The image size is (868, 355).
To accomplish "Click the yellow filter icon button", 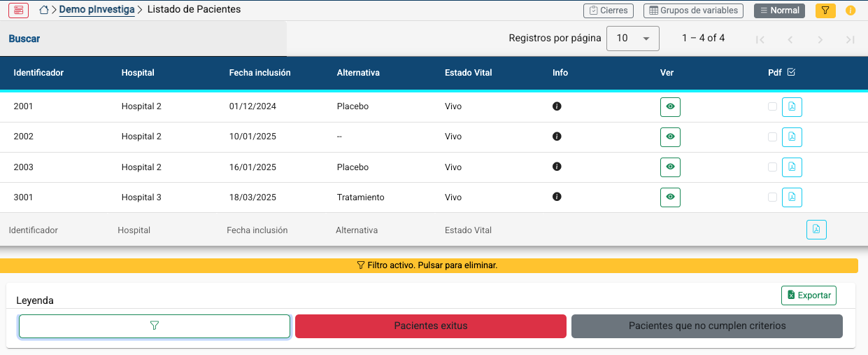I will click(825, 11).
